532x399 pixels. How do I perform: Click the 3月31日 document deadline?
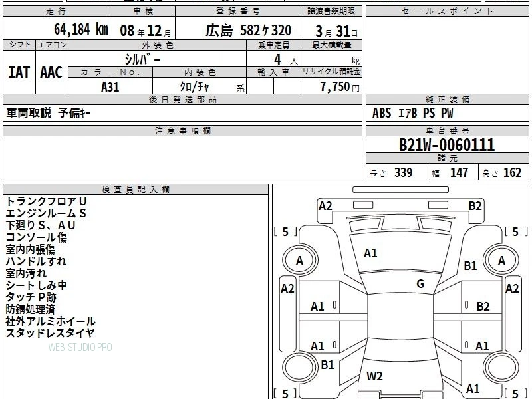pyautogui.click(x=336, y=31)
